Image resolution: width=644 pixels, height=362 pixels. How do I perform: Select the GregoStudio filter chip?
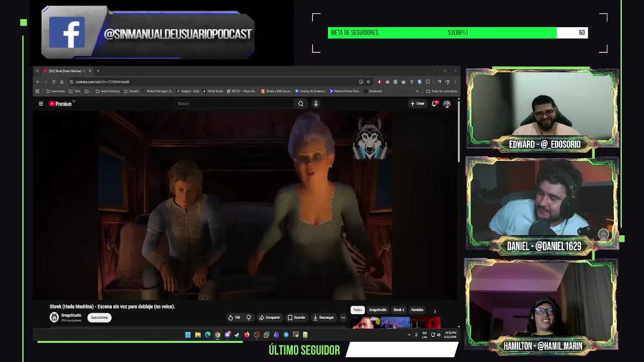[378, 310]
